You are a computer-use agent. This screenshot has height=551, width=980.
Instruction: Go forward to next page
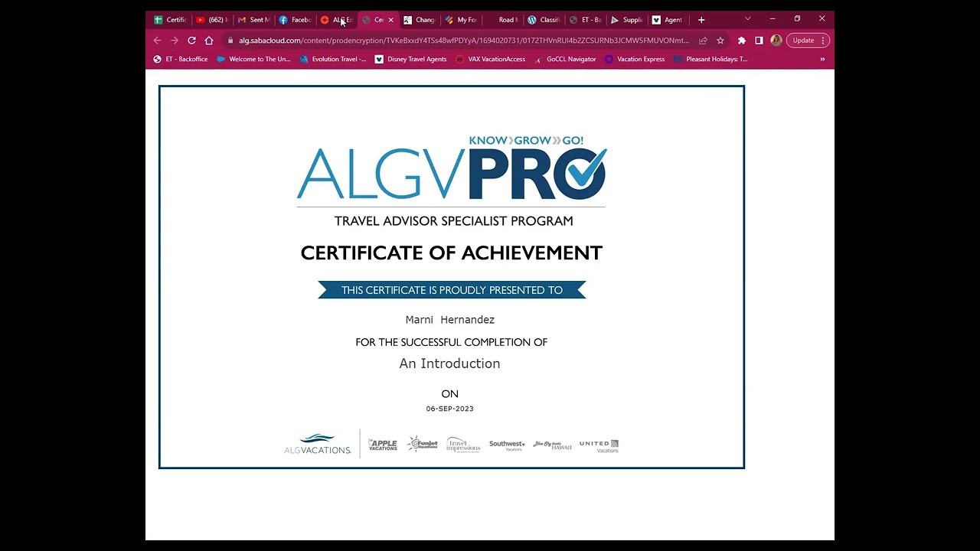click(x=174, y=41)
